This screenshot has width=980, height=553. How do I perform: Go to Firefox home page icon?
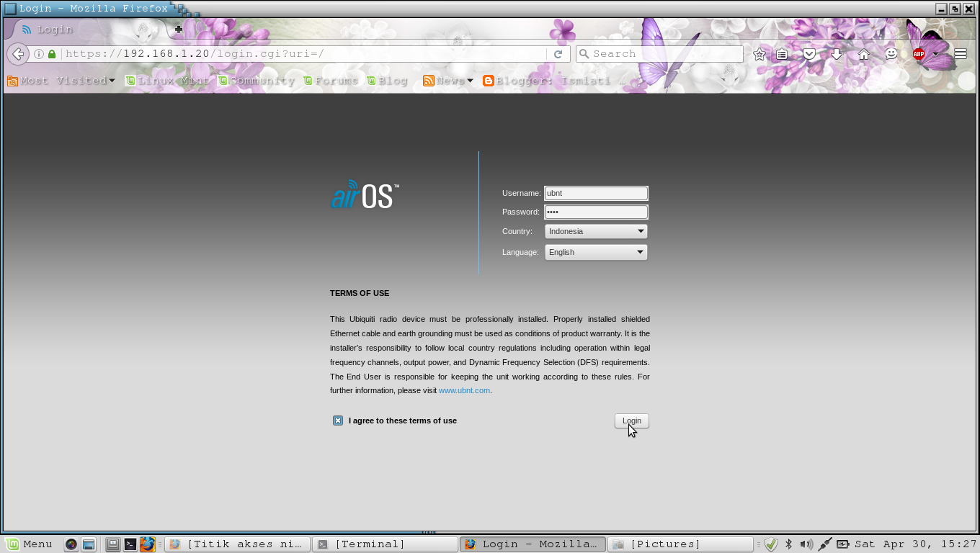click(x=864, y=54)
